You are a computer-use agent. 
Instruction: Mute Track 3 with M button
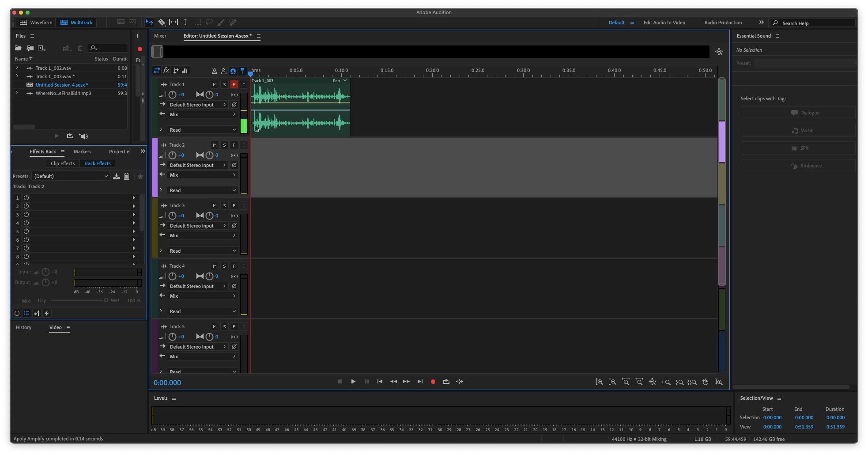tap(215, 205)
